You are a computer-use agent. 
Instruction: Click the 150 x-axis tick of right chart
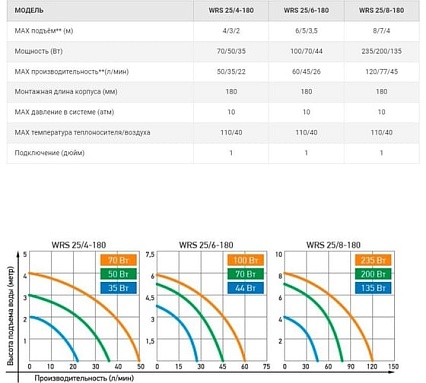[x=394, y=366]
